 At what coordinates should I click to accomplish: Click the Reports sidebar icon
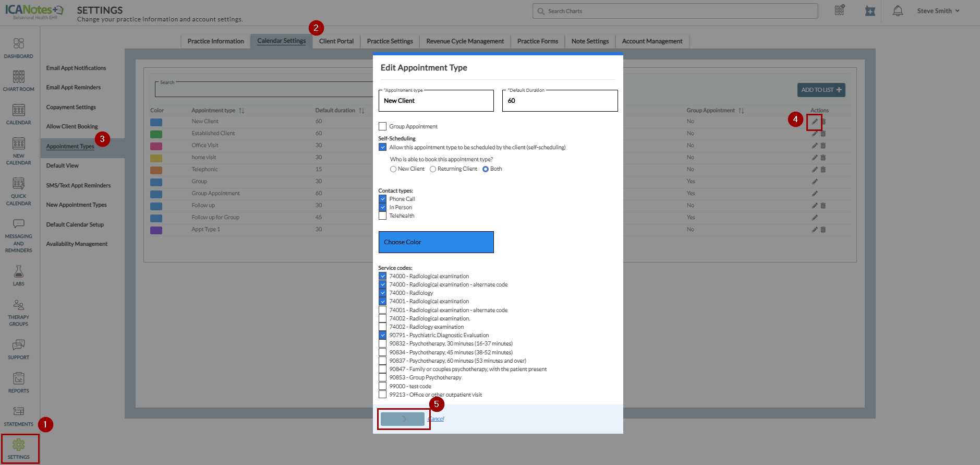(18, 382)
